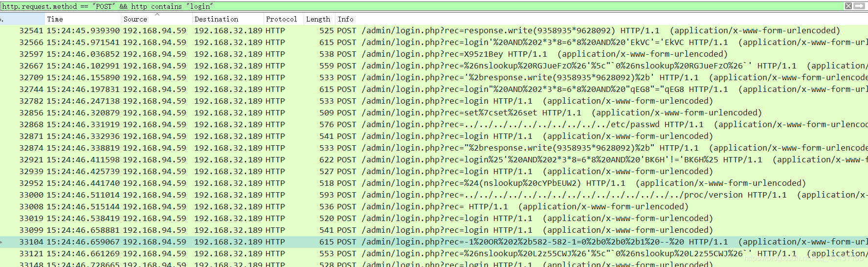Select packet 32541 with response.write payload
The width and height of the screenshot is (868, 267).
point(434,30)
